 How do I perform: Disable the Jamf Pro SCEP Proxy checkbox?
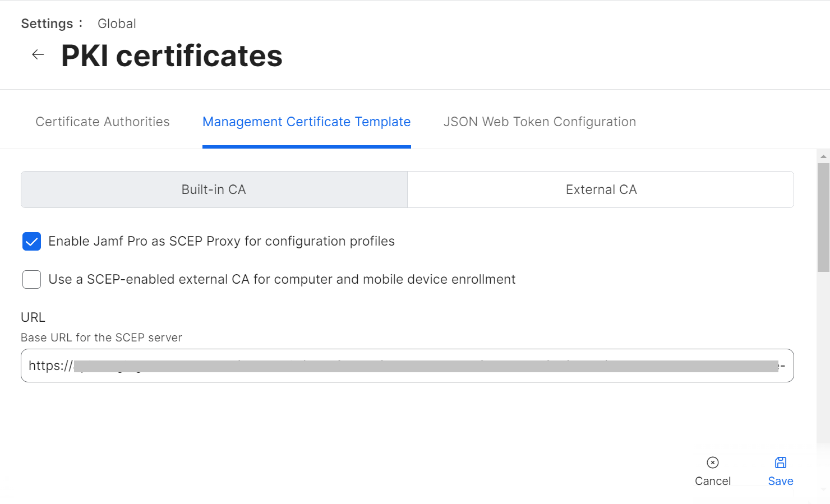tap(31, 241)
